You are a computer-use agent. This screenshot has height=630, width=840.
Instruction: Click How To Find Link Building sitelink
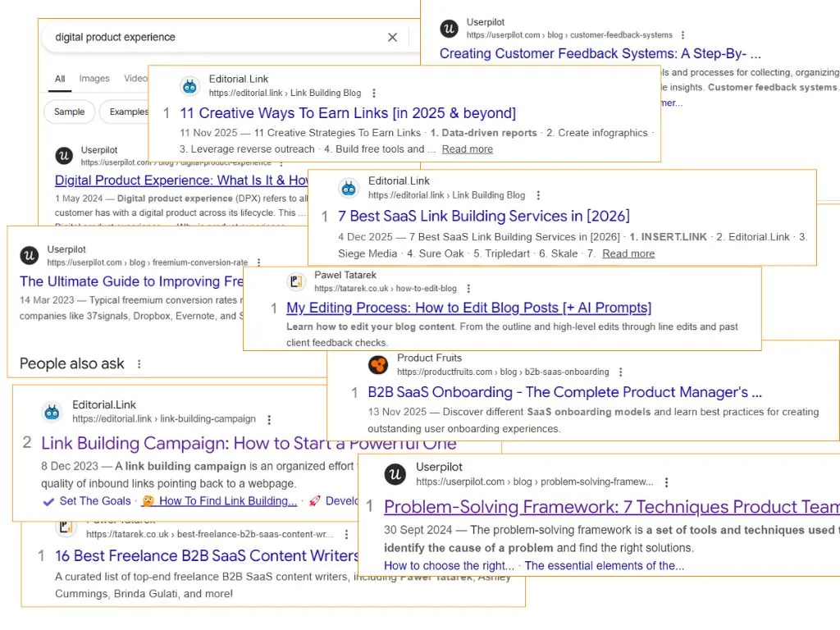tap(228, 501)
